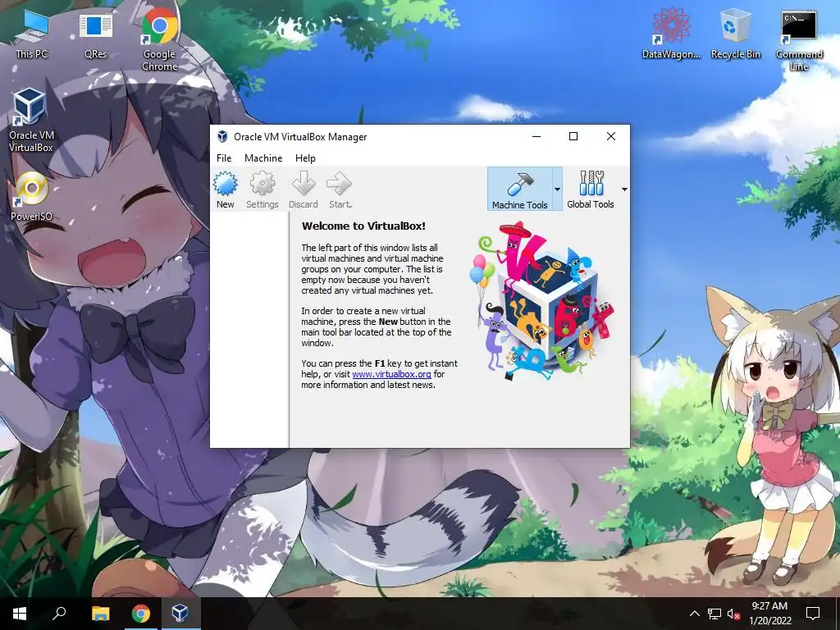Image resolution: width=840 pixels, height=630 pixels.
Task: Click the VirtualBox mascot cube illustration
Action: click(542, 302)
